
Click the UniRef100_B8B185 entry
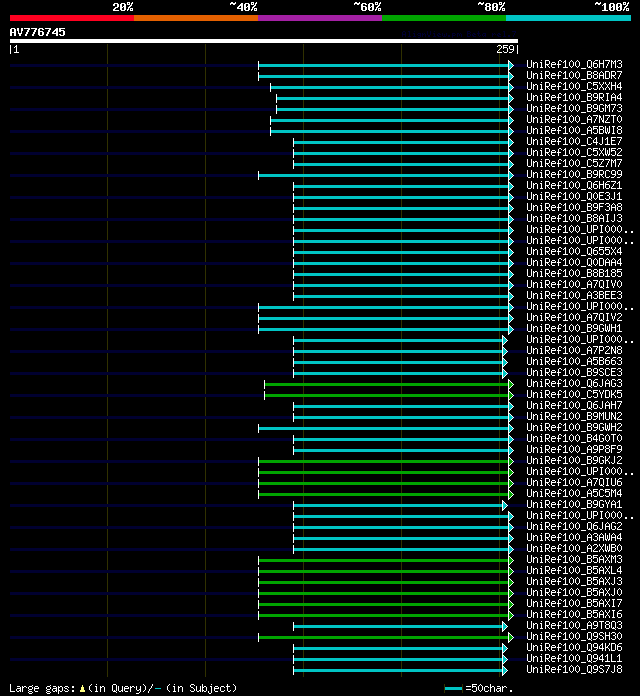(574, 273)
